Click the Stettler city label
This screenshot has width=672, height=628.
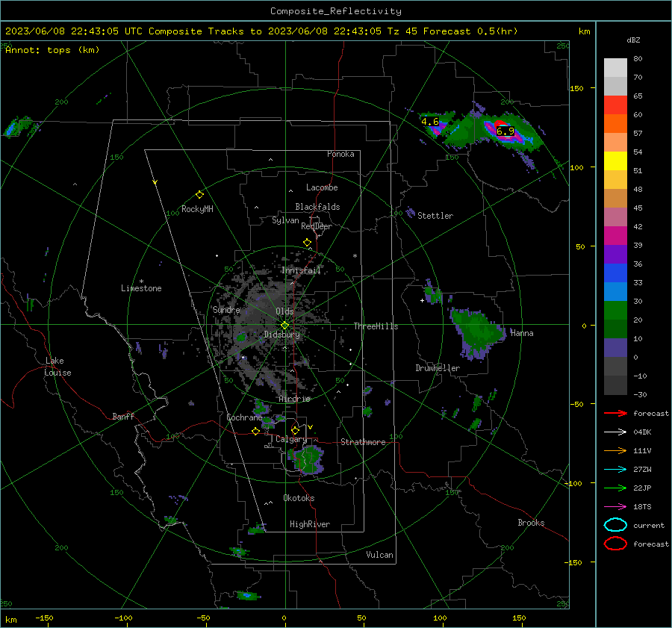(435, 216)
